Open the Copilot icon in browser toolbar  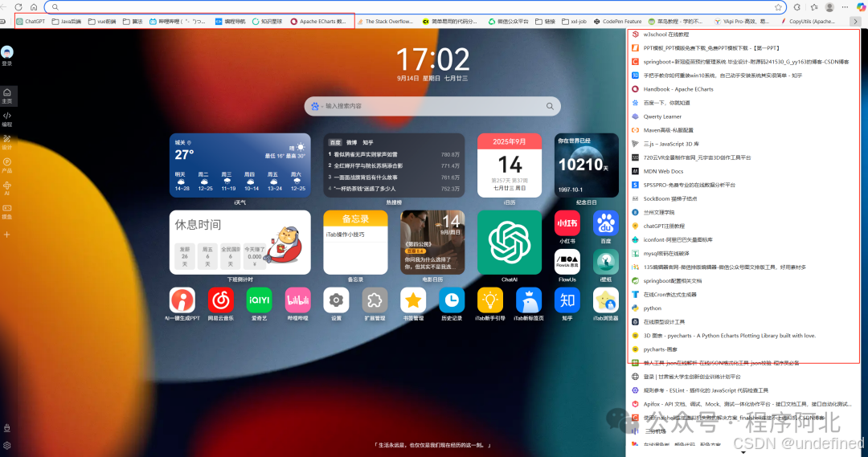coord(861,7)
